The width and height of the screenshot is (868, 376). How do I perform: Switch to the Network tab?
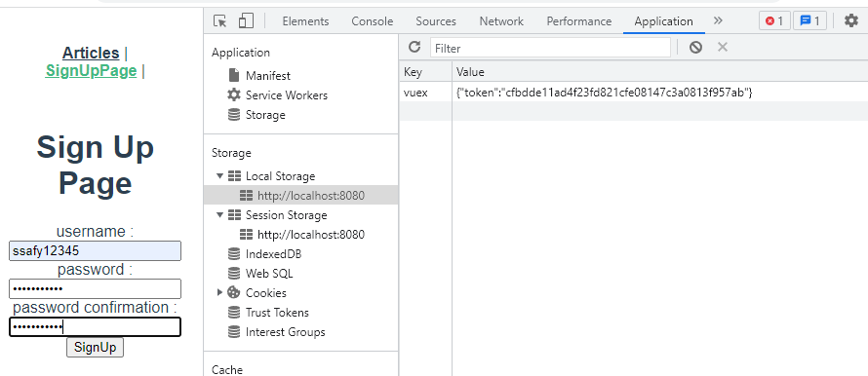pyautogui.click(x=501, y=21)
